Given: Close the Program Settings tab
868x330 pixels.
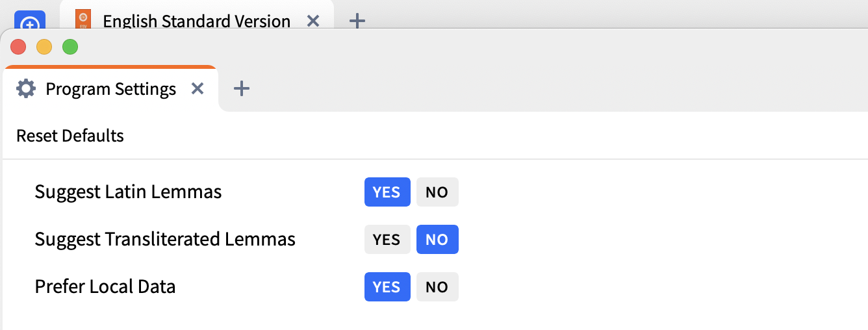Looking at the screenshot, I should (198, 88).
